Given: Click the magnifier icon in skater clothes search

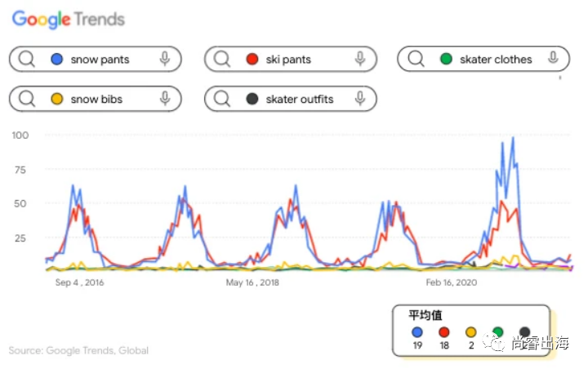Looking at the screenshot, I should click(x=416, y=60).
